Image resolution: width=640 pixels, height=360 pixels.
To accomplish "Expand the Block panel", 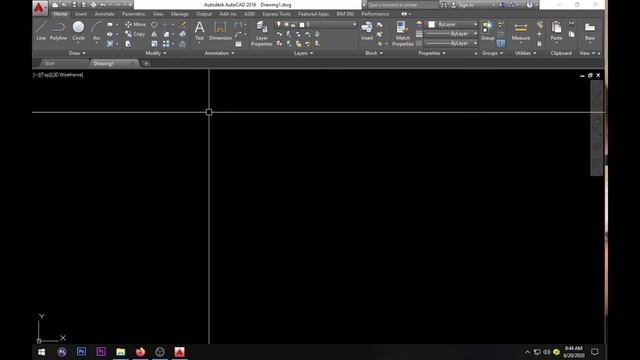I will [x=374, y=53].
